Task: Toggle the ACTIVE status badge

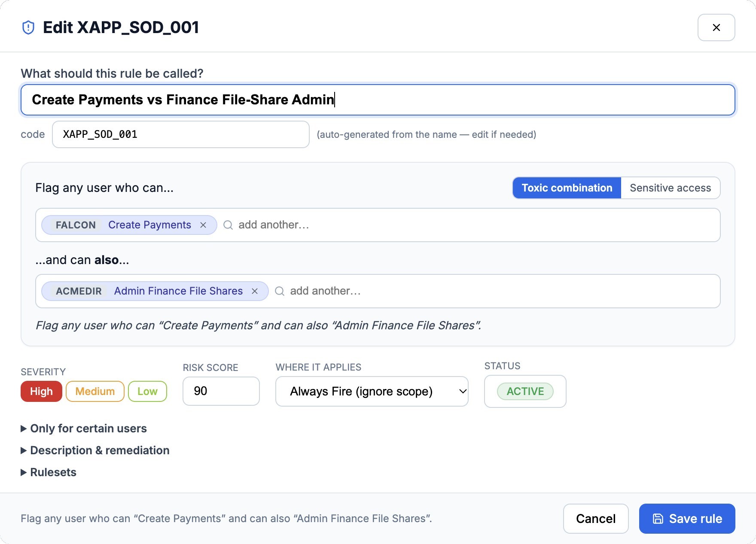Action: point(525,391)
